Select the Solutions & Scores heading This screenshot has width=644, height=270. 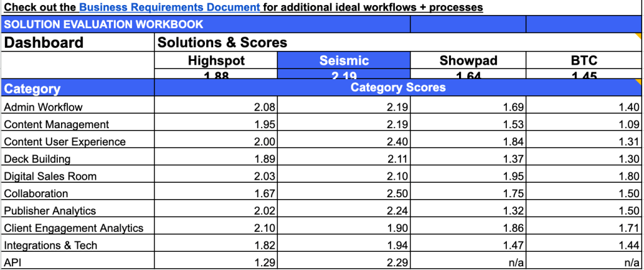pyautogui.click(x=222, y=43)
